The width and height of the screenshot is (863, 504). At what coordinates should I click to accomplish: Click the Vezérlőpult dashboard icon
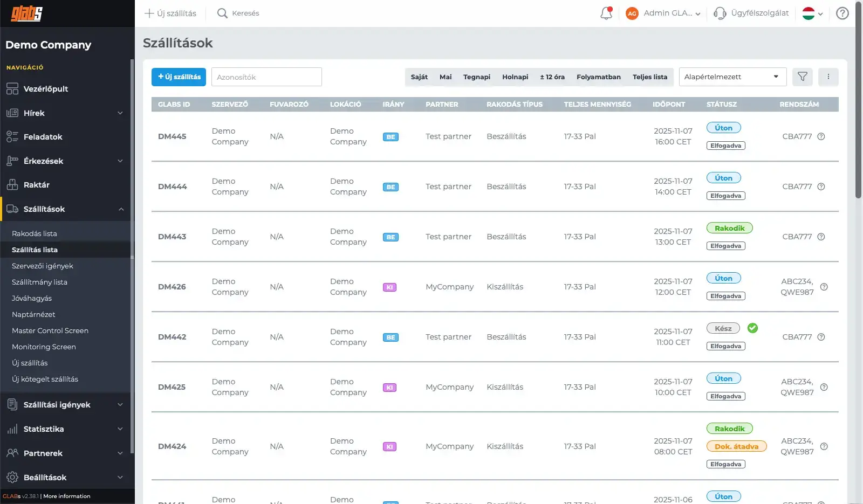12,89
